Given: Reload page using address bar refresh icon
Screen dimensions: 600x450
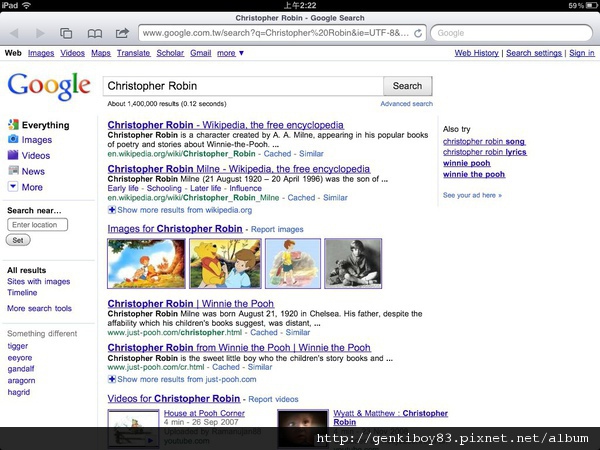Looking at the screenshot, I should point(419,33).
